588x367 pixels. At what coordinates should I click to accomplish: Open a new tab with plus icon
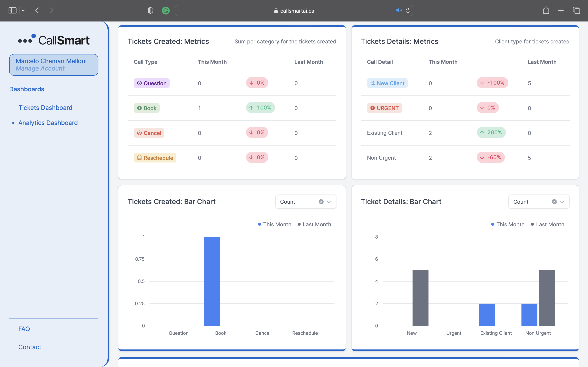tap(561, 10)
